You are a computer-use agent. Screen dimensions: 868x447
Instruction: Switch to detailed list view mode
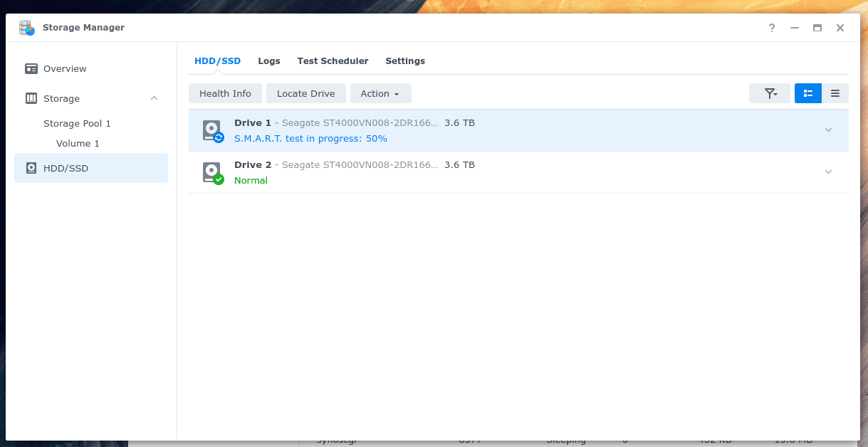pos(807,93)
